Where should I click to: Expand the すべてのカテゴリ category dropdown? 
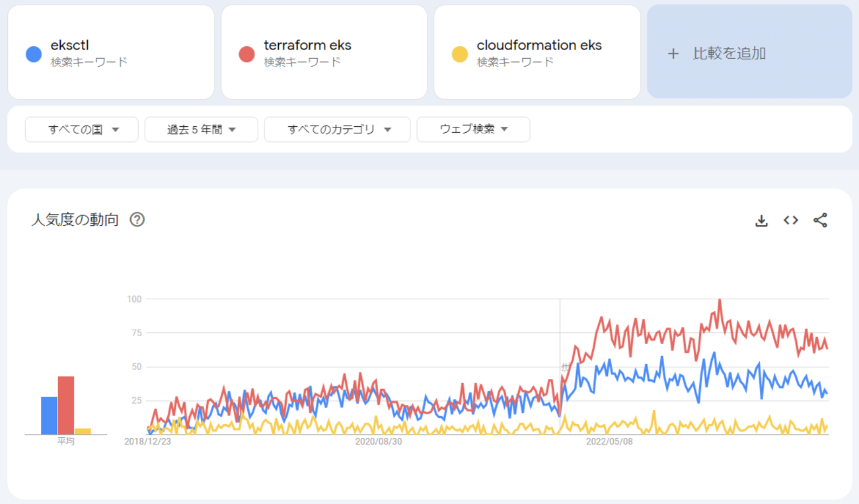click(x=337, y=129)
